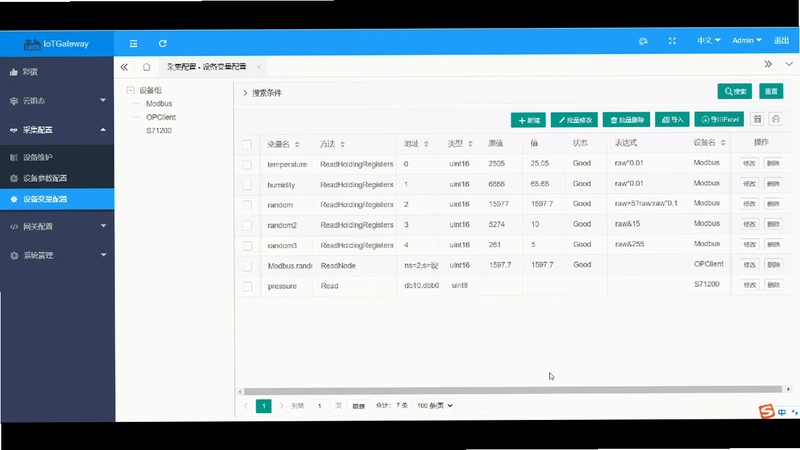Viewport: 800px width, 450px height.
Task: Click the theme palette icon in header
Action: [643, 41]
